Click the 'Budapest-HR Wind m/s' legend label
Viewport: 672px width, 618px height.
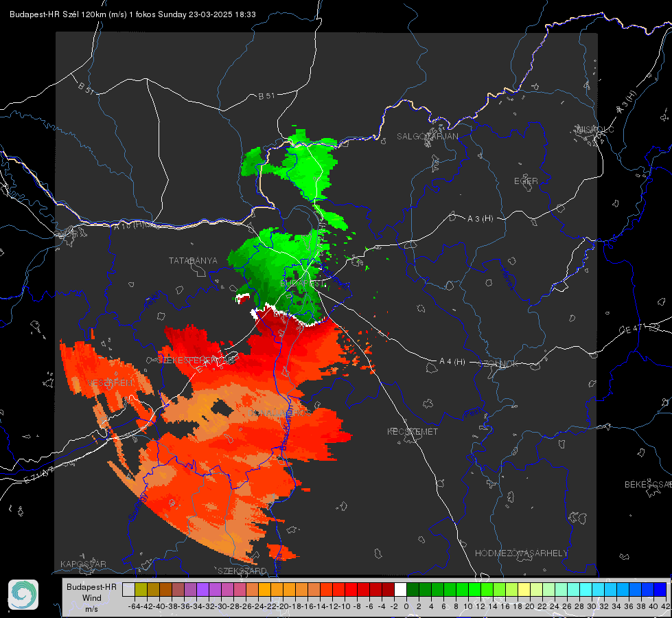(x=92, y=598)
